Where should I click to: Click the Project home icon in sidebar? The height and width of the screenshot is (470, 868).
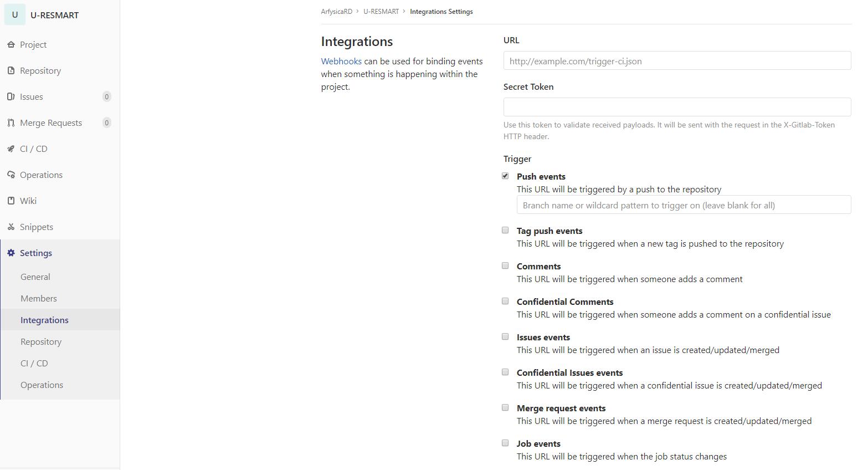click(x=11, y=45)
